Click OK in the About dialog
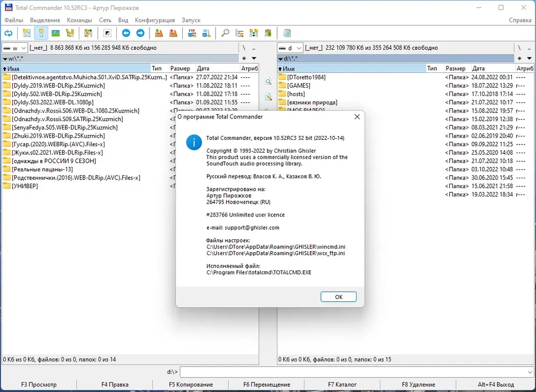 point(338,297)
